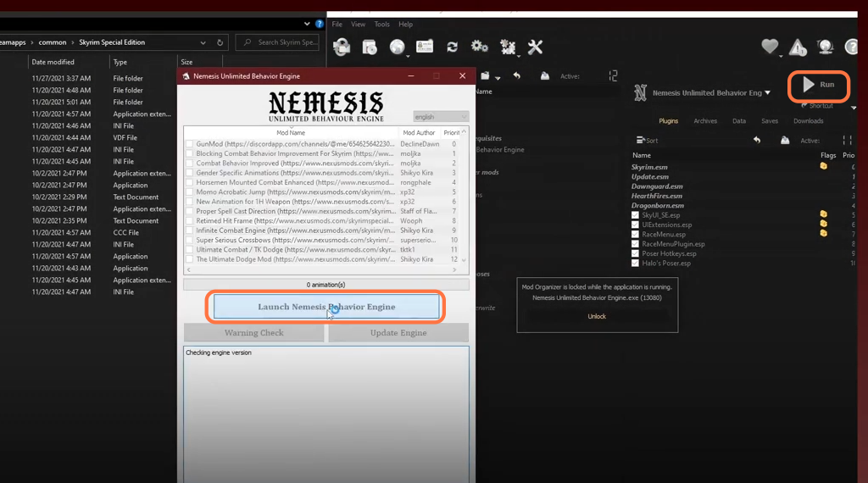
Task: Switch to Archives tab
Action: point(705,121)
